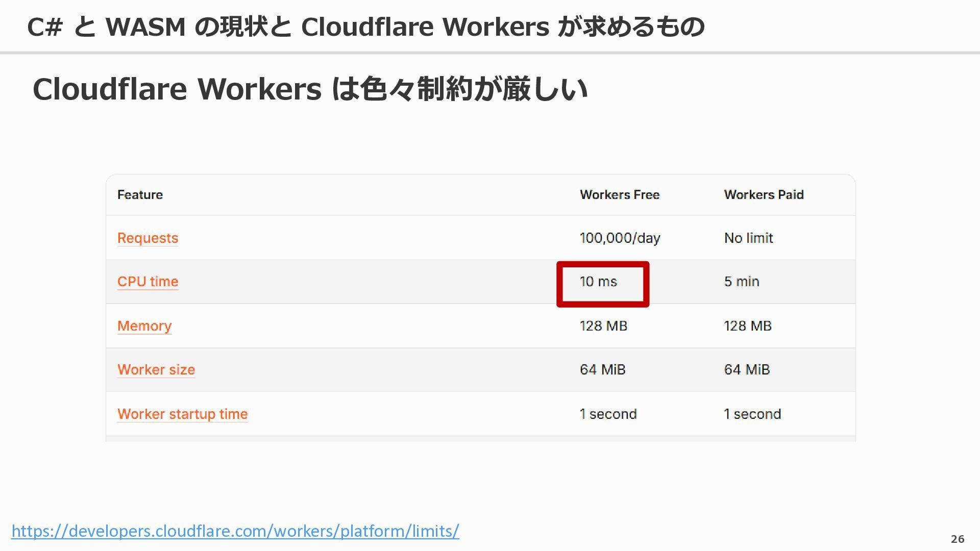This screenshot has height=551, width=980.
Task: Open the developers.cloudflare.com limits URL
Action: click(235, 531)
